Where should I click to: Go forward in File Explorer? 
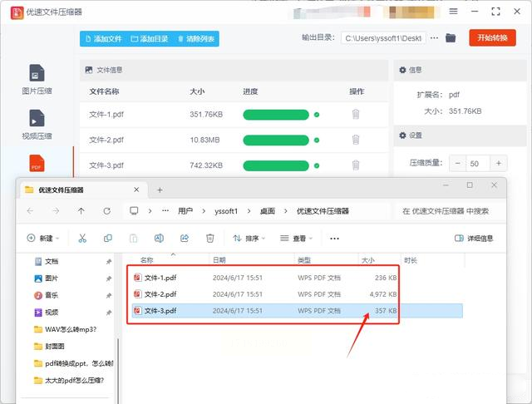click(x=56, y=211)
